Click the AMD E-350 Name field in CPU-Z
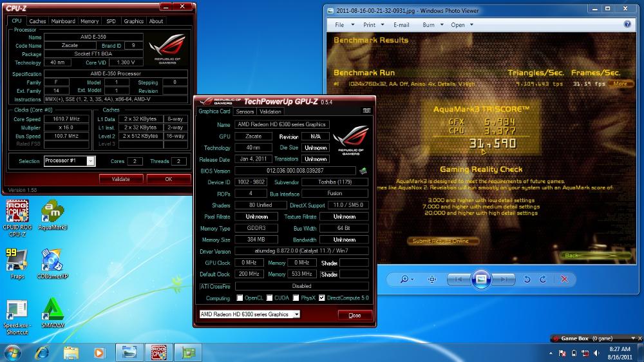This screenshot has height=362, width=644. tap(93, 37)
